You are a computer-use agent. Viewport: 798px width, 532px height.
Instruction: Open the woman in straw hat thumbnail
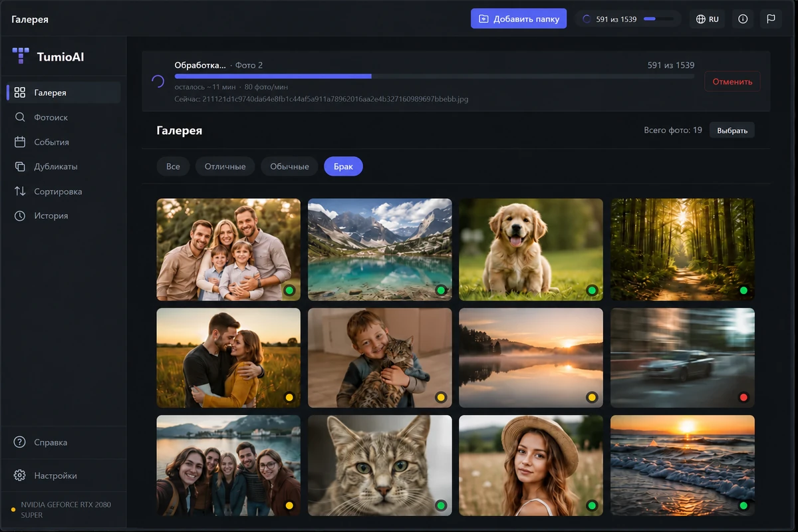tap(531, 465)
